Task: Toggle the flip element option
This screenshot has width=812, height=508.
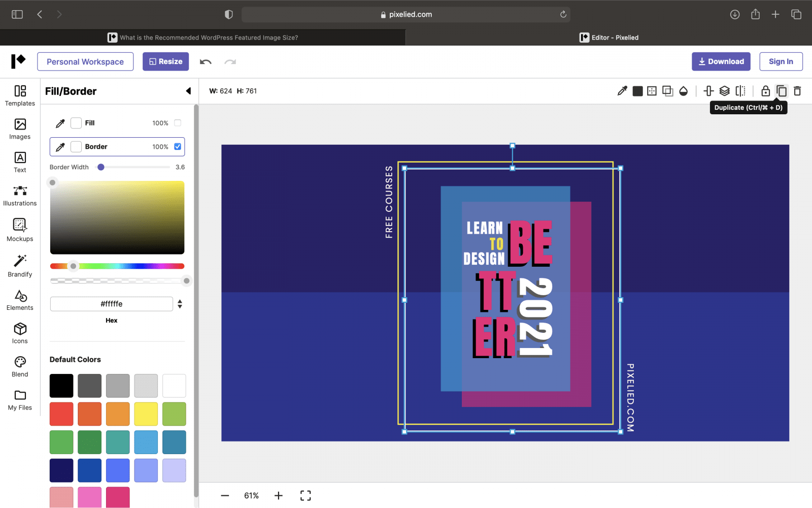Action: (x=740, y=91)
